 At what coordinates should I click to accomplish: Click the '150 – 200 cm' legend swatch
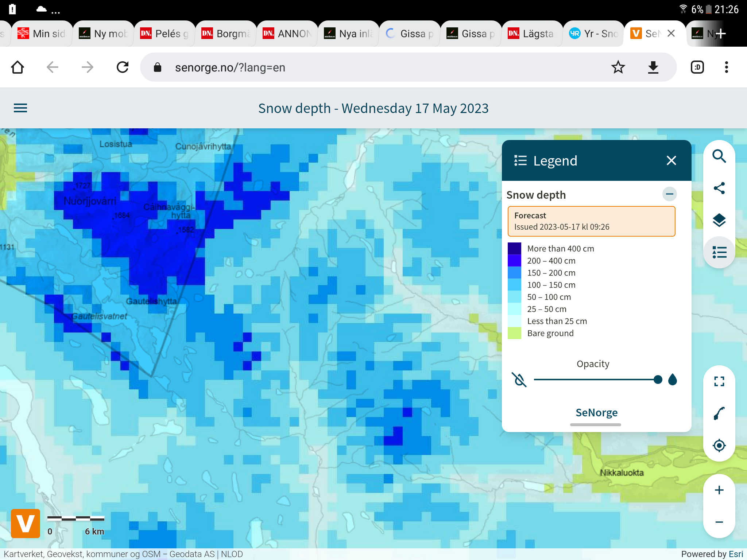pos(514,273)
